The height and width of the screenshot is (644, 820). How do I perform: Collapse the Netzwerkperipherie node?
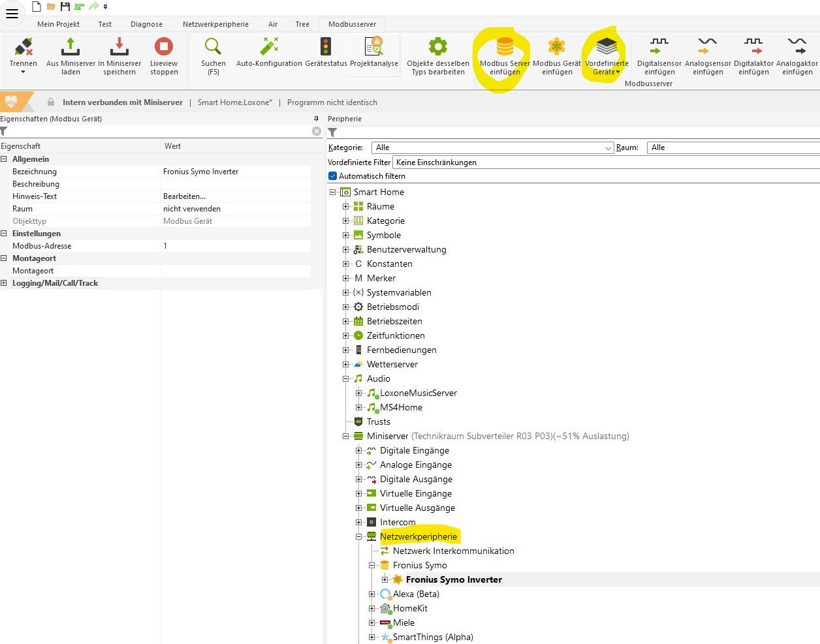point(359,536)
